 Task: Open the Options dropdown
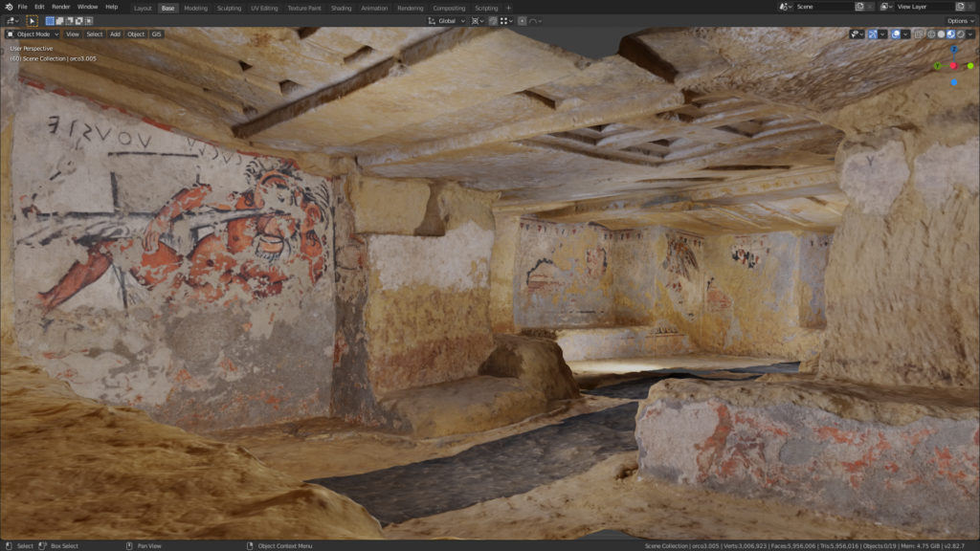[x=959, y=21]
